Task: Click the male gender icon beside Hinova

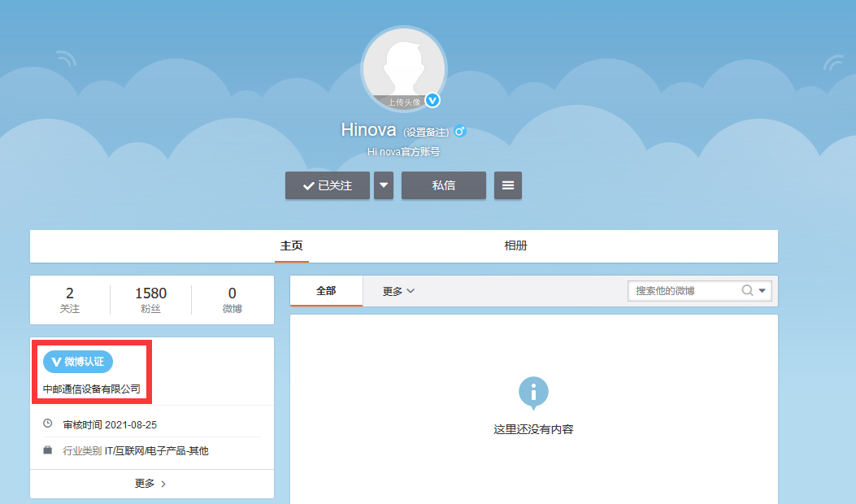Action: [x=460, y=131]
